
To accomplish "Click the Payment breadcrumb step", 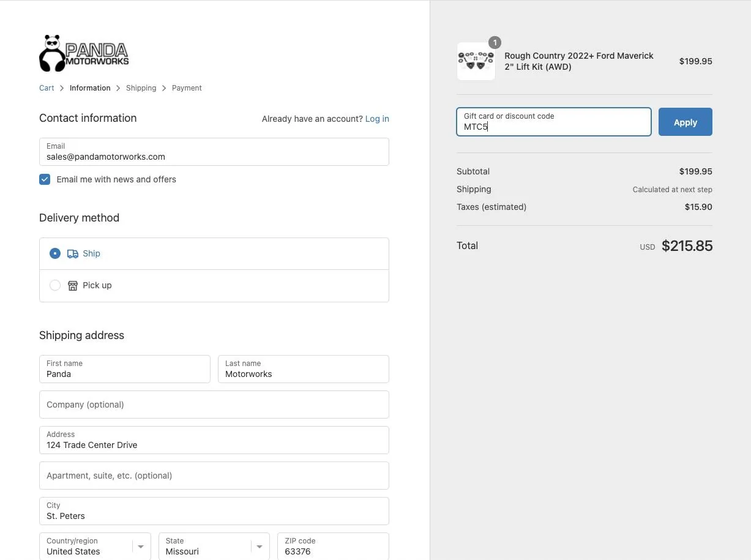I will coord(187,88).
